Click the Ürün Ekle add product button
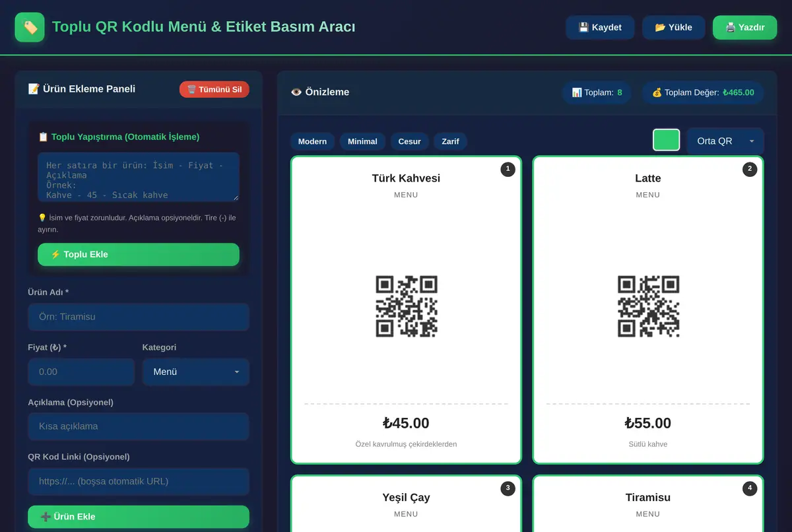This screenshot has width=792, height=532. 139,516
